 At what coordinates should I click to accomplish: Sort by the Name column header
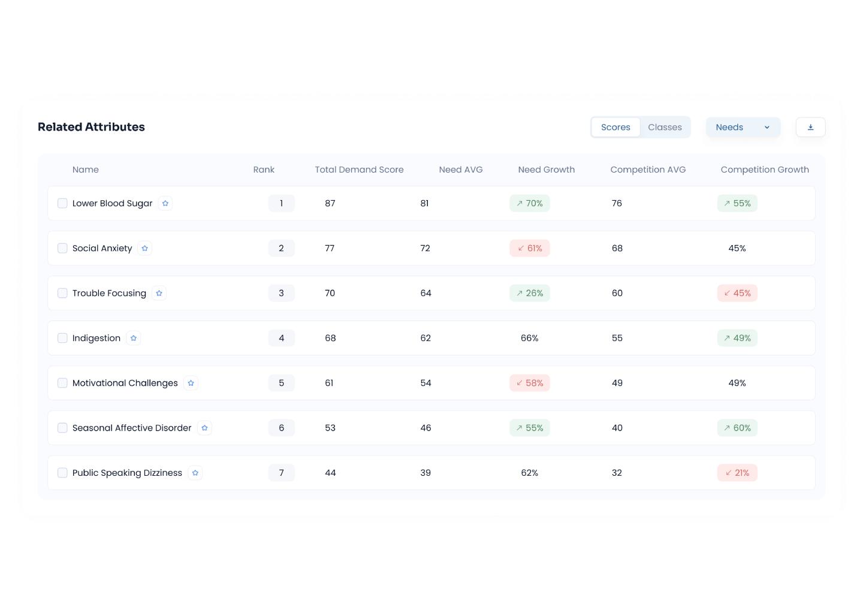tap(86, 170)
